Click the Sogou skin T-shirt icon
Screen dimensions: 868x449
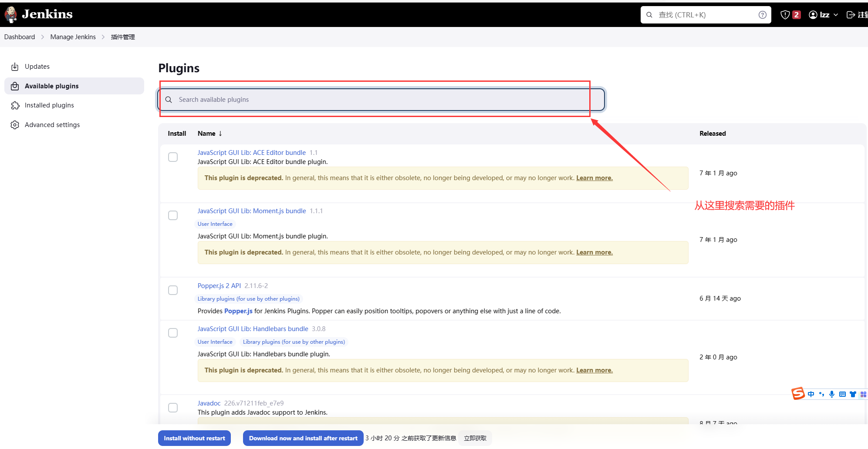coord(853,394)
